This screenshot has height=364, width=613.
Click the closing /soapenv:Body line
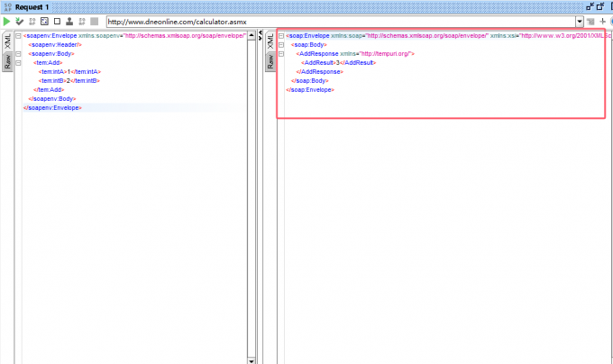coord(52,99)
